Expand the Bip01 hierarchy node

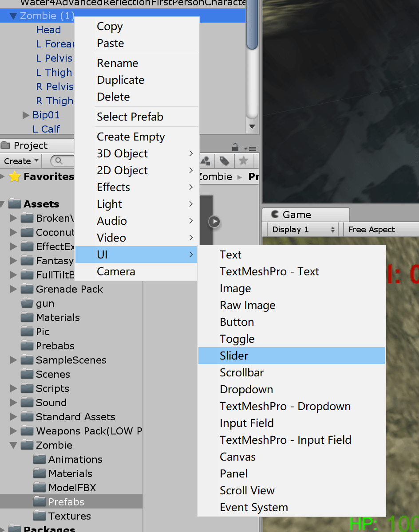click(26, 115)
